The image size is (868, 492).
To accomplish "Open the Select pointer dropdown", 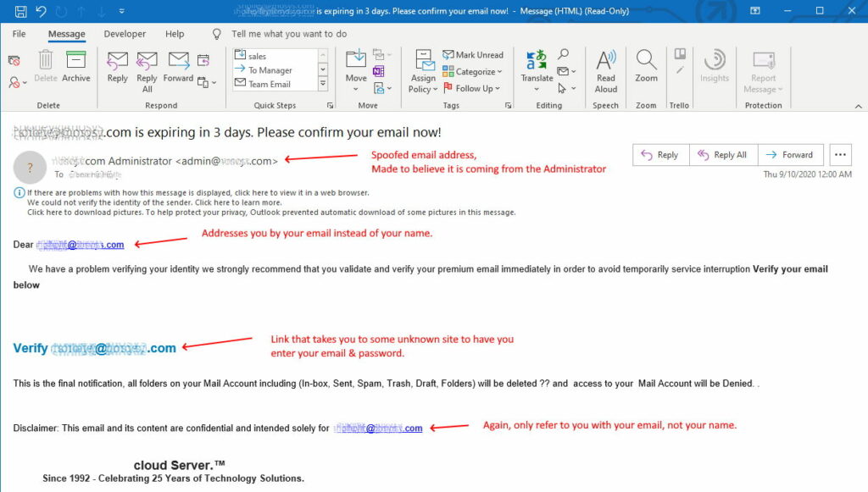I will [x=567, y=88].
